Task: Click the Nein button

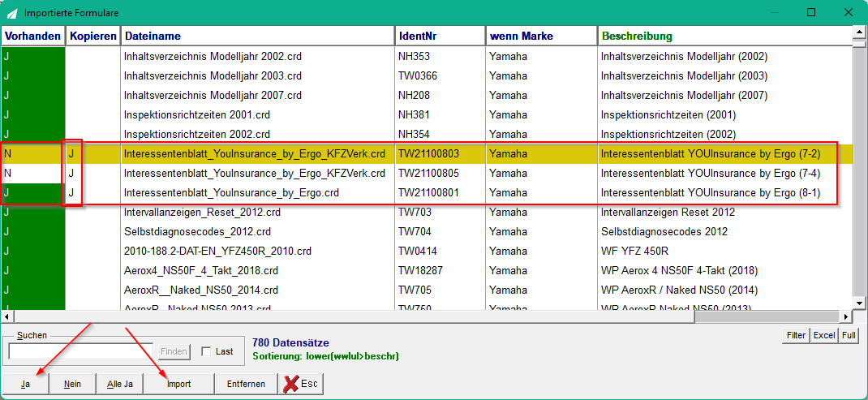Action: click(x=72, y=384)
